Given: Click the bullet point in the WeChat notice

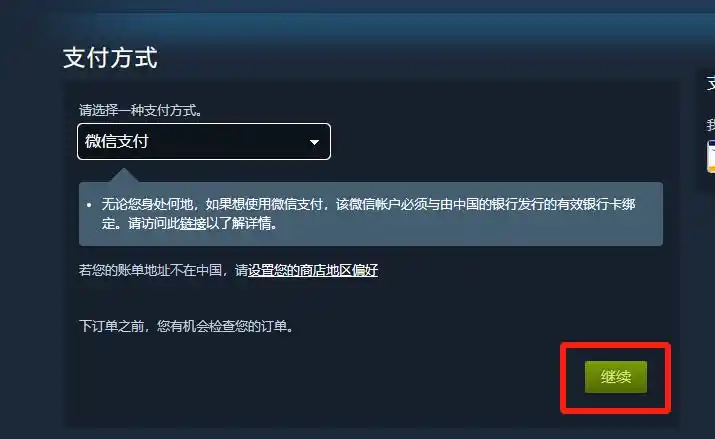Looking at the screenshot, I should pos(89,205).
